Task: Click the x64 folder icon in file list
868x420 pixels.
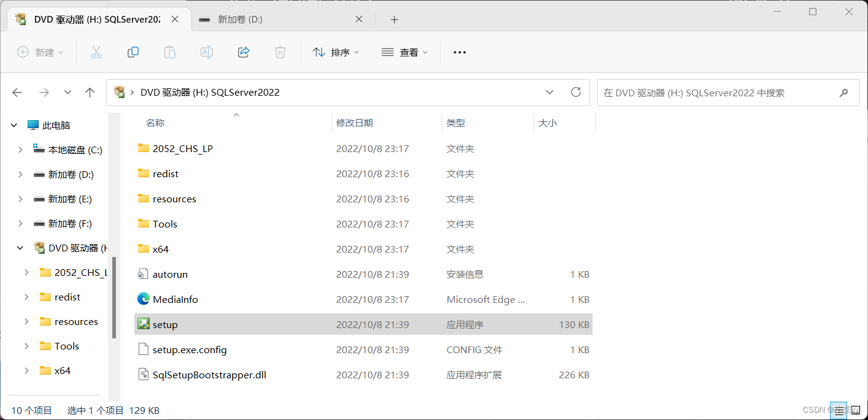Action: (144, 249)
